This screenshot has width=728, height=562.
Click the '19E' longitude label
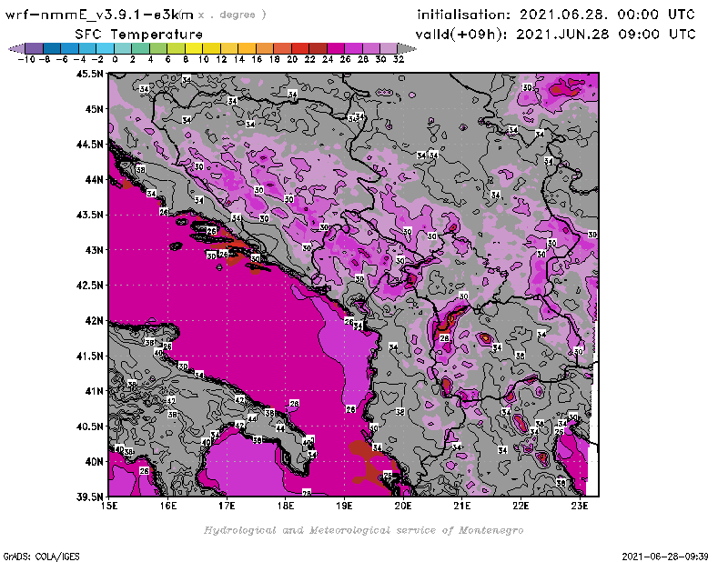tap(344, 506)
